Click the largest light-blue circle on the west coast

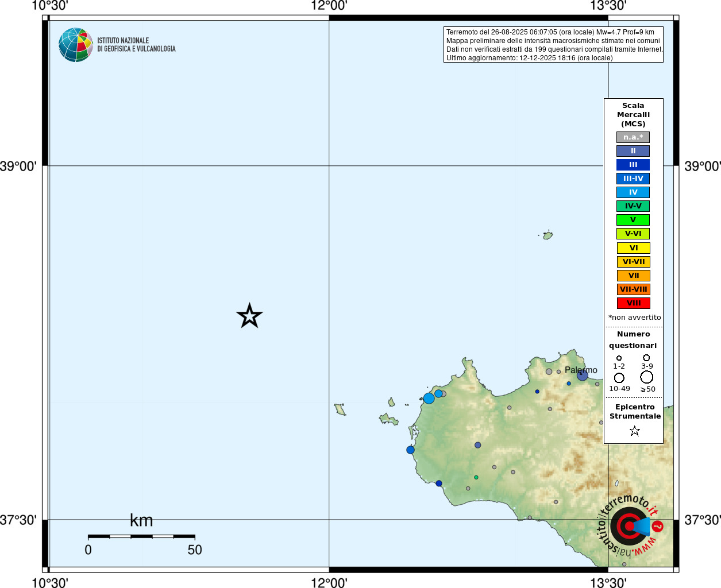tap(429, 398)
